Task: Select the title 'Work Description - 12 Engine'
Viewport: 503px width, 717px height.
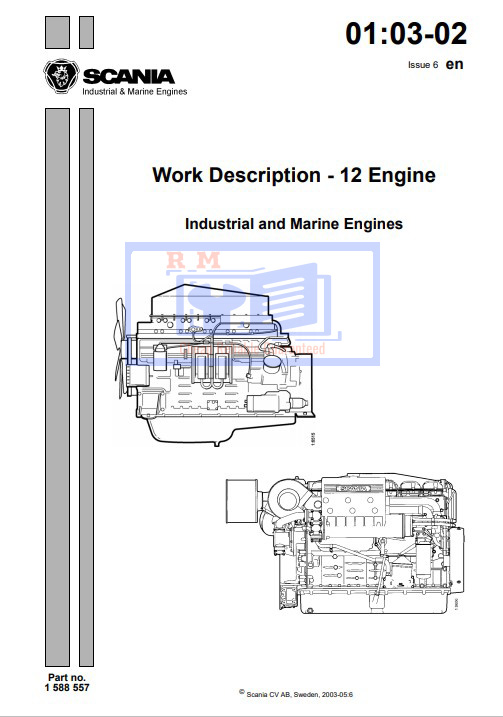Action: (x=294, y=175)
